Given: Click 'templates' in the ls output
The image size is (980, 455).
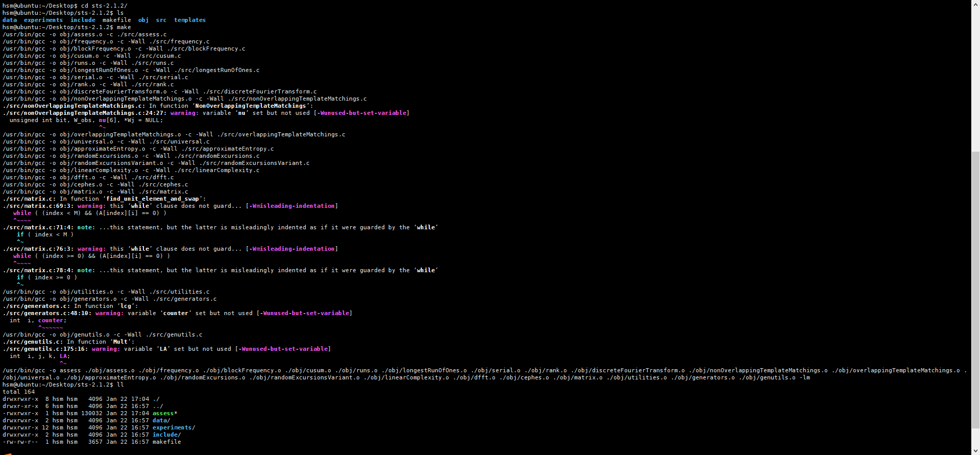Looking at the screenshot, I should [x=190, y=20].
